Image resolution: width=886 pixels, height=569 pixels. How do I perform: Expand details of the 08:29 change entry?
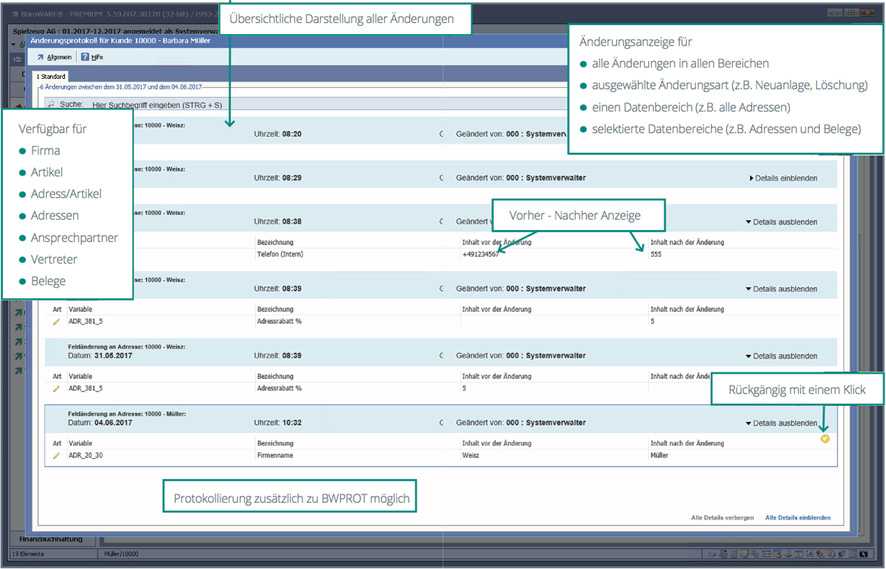[783, 178]
